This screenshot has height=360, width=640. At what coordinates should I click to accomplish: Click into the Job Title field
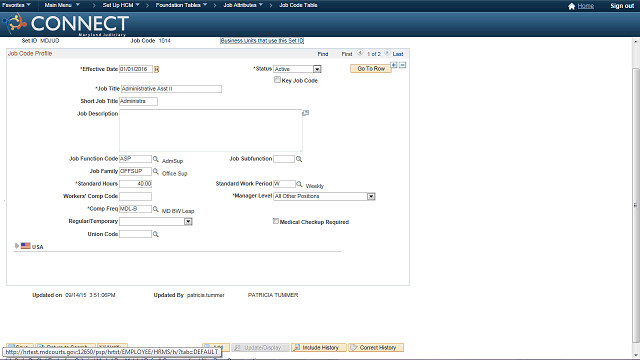point(171,89)
